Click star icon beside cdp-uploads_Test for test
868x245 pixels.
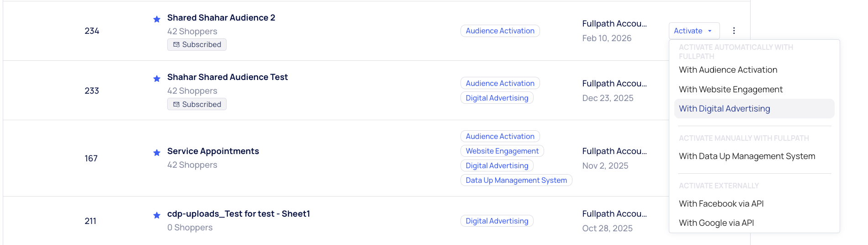coord(157,215)
